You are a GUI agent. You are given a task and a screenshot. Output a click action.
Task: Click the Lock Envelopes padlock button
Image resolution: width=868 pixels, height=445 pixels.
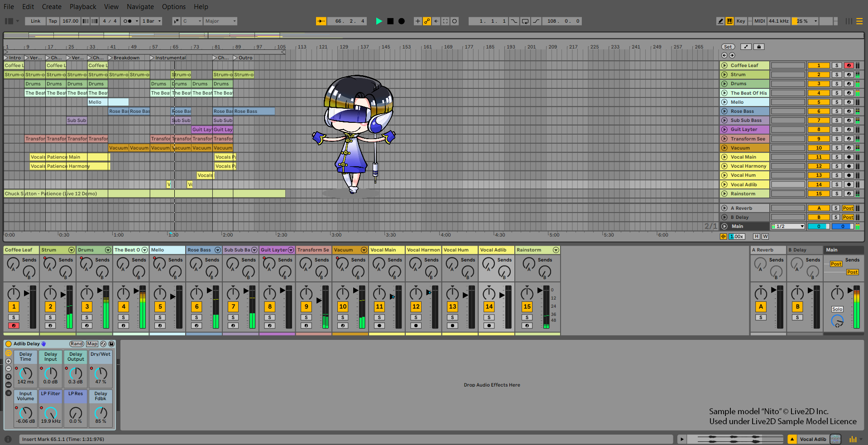point(759,47)
